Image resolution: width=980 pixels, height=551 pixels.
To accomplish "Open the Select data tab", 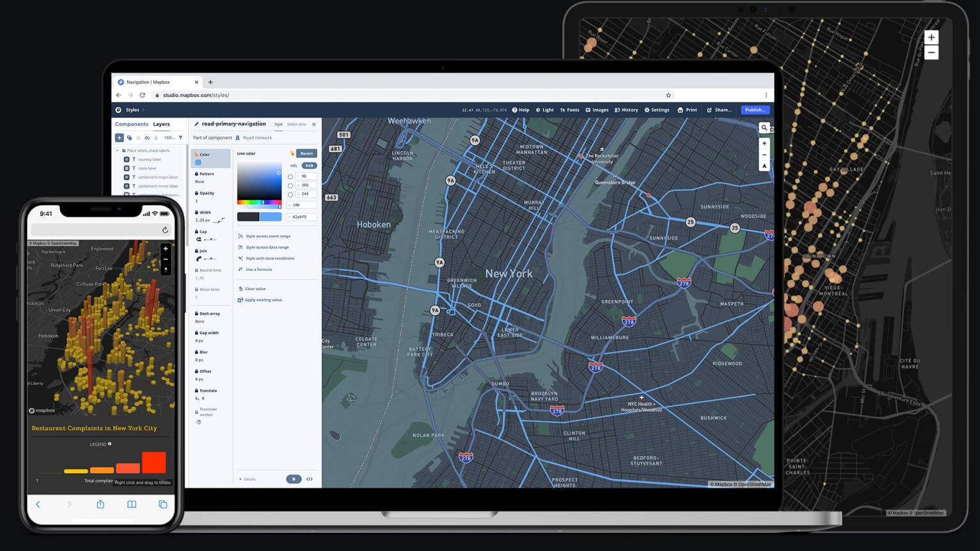I will (296, 124).
